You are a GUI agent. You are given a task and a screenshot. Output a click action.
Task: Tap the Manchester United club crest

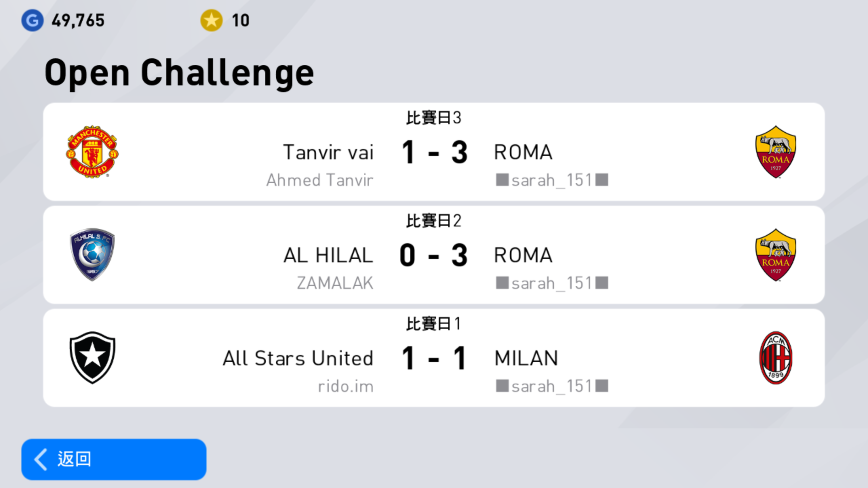click(x=92, y=152)
